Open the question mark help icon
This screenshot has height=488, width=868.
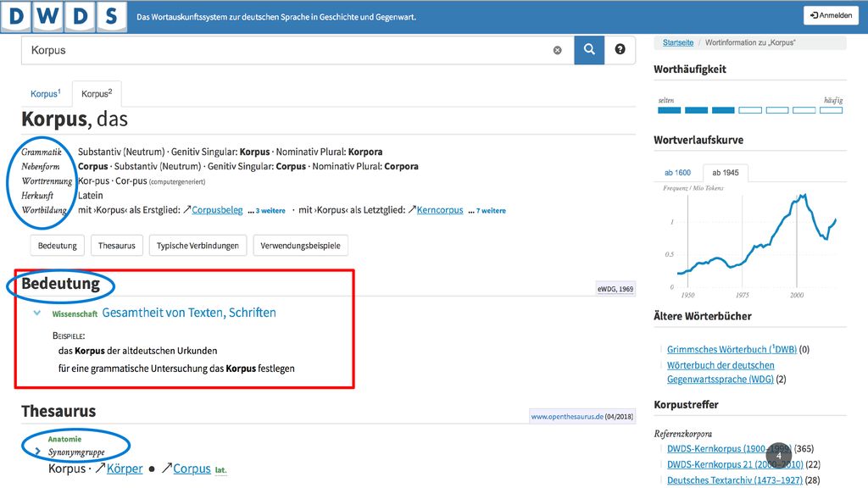620,50
